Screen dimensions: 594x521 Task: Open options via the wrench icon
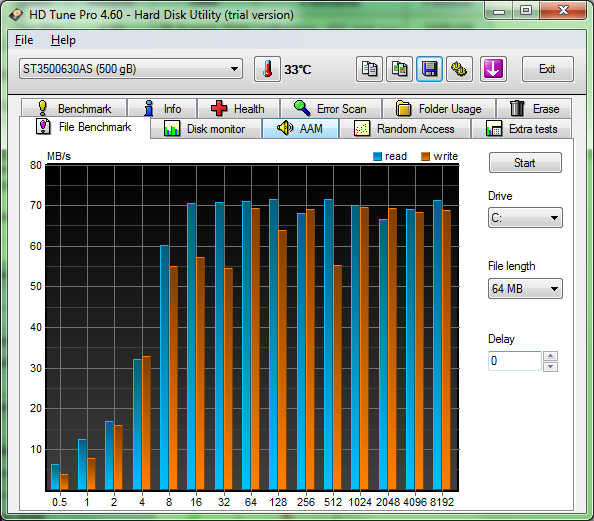point(459,69)
